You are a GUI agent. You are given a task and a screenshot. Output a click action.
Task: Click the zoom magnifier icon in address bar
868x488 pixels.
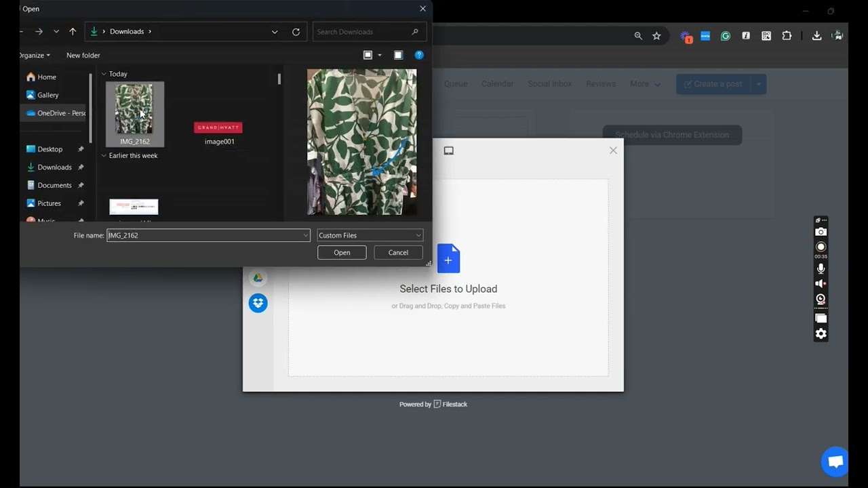pyautogui.click(x=638, y=36)
